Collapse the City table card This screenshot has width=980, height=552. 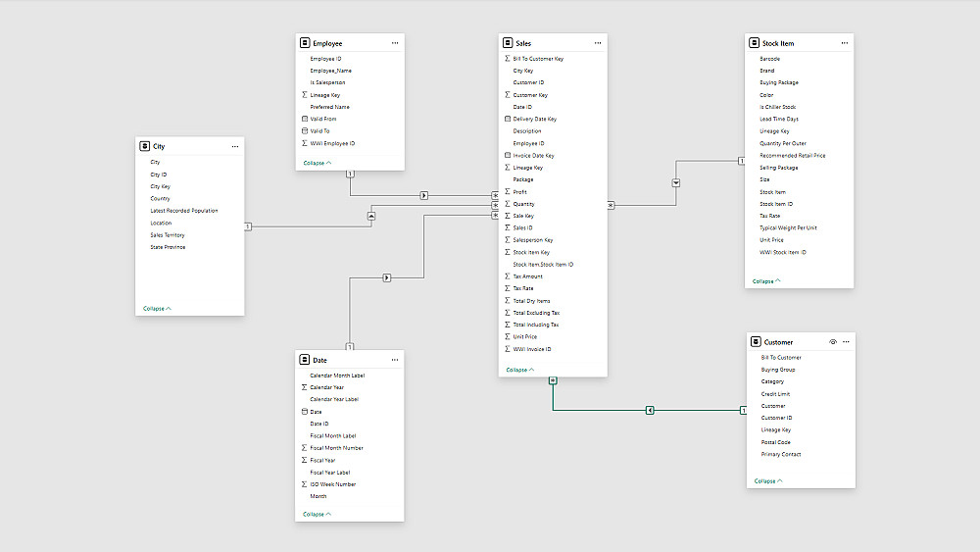[157, 309]
